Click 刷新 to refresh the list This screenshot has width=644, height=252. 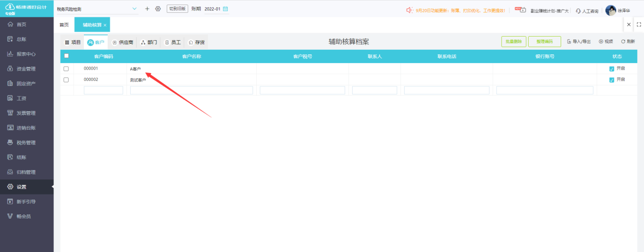[628, 42]
